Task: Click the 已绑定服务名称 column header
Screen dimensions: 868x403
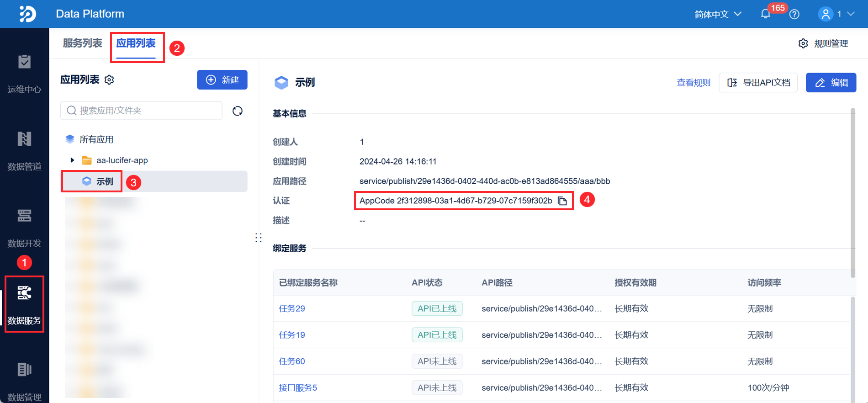Action: [308, 283]
